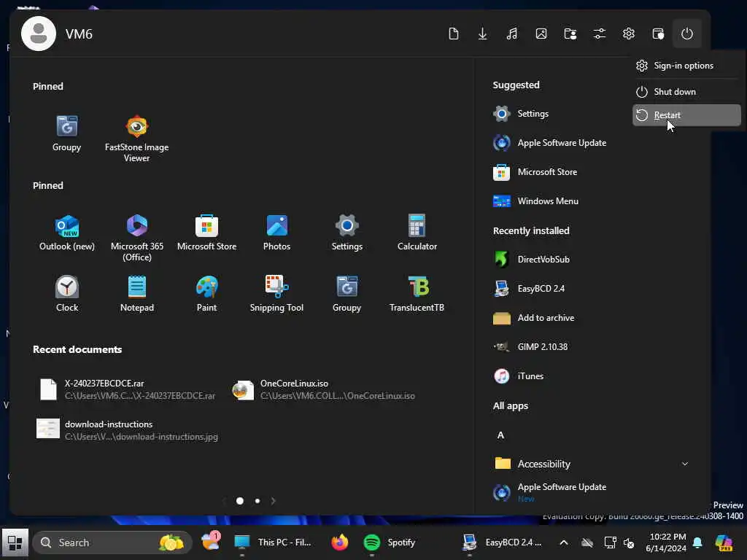Open This PC File Explorer taskbar window
Viewport: 747px width, 560px height.
tap(274, 542)
